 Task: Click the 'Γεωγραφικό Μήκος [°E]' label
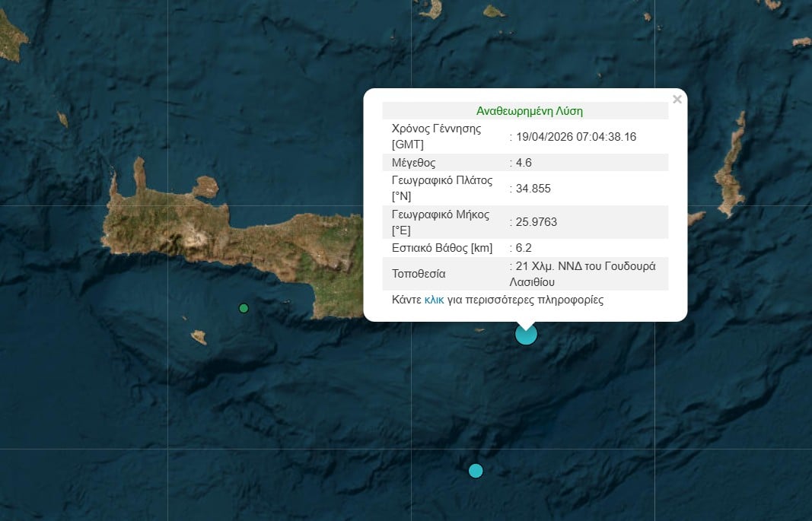click(x=440, y=222)
